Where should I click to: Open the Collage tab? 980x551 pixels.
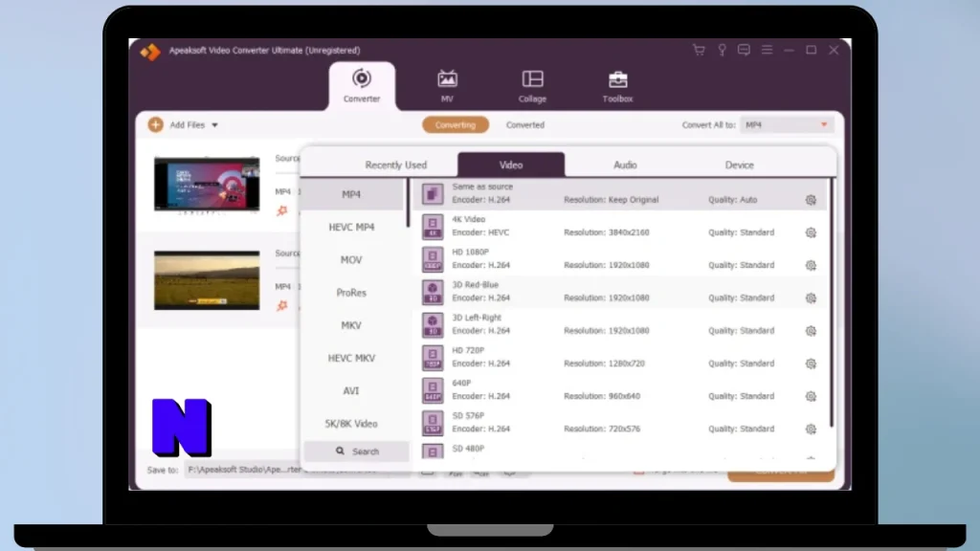(532, 86)
